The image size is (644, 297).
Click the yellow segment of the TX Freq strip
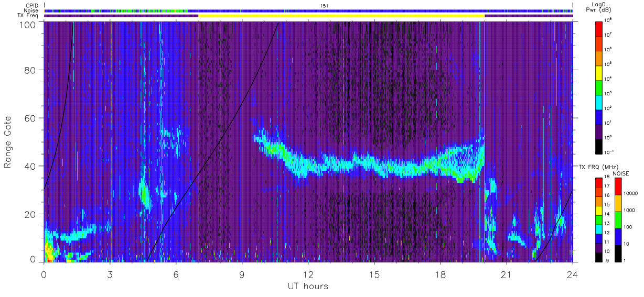click(x=341, y=16)
